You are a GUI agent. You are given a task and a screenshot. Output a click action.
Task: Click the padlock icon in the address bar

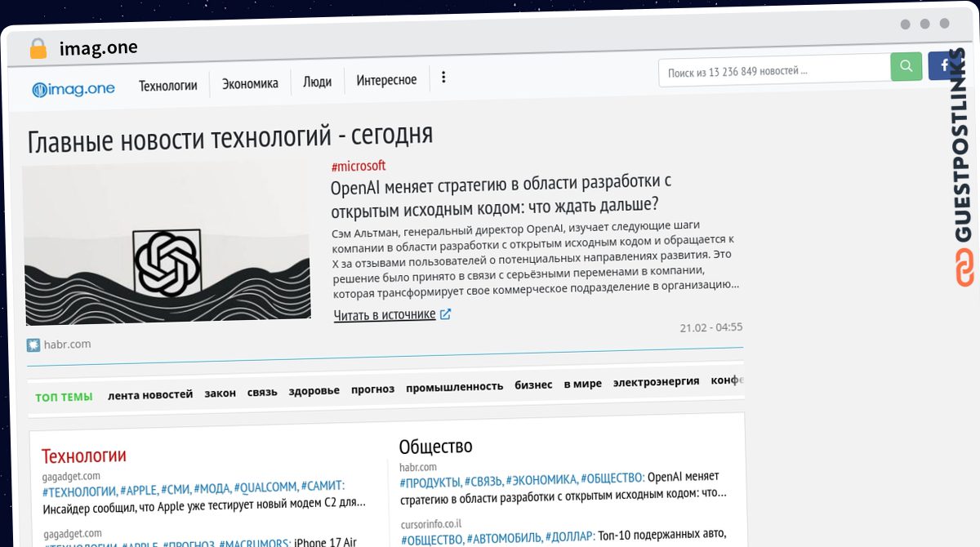[x=38, y=49]
